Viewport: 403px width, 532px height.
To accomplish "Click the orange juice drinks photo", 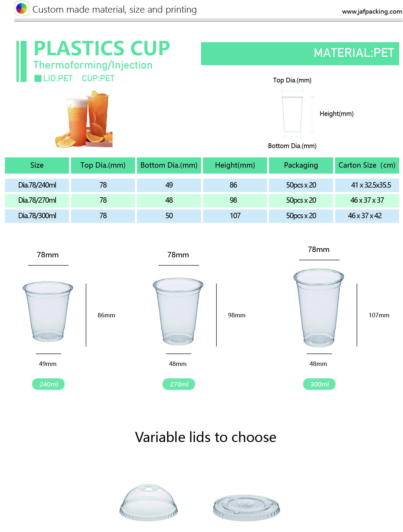I will pos(84,119).
